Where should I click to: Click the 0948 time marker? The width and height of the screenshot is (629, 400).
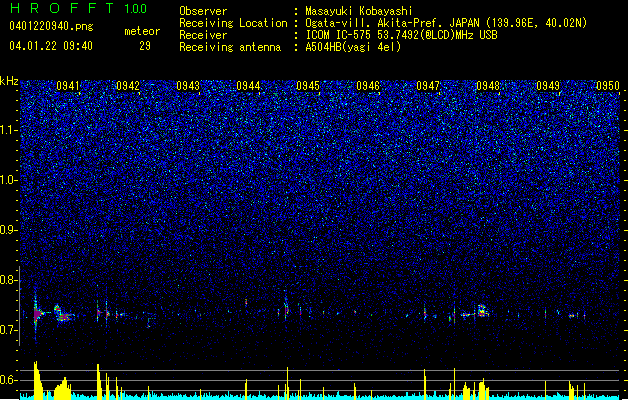pyautogui.click(x=488, y=86)
